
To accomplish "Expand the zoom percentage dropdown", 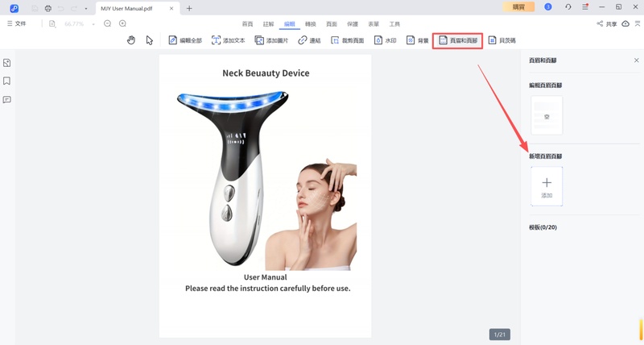I will (93, 24).
